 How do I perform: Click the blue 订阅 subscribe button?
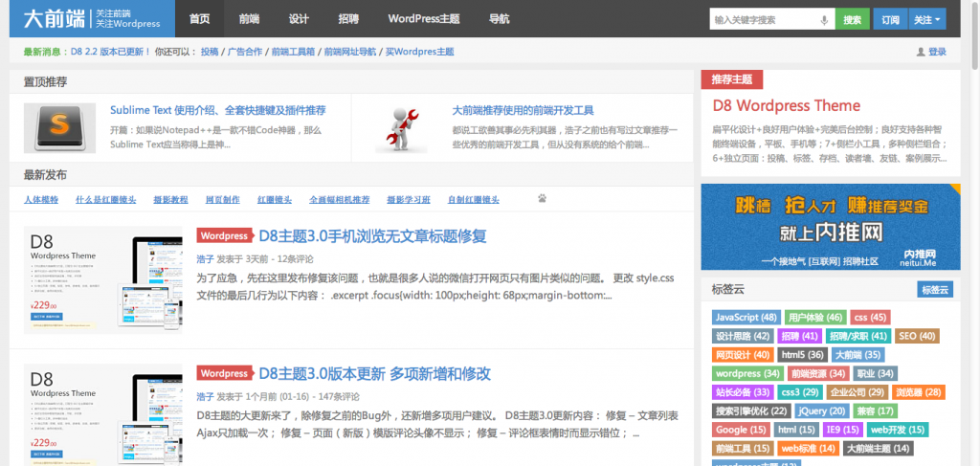[x=890, y=19]
